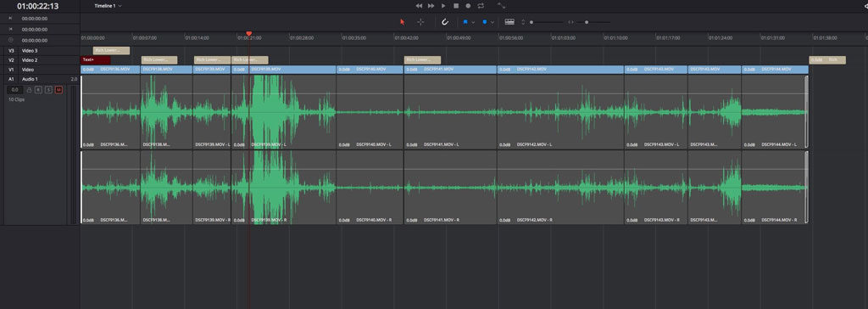Select audio clip DSCF9141.MOV - R
This screenshot has width=868, height=309.
click(x=451, y=188)
